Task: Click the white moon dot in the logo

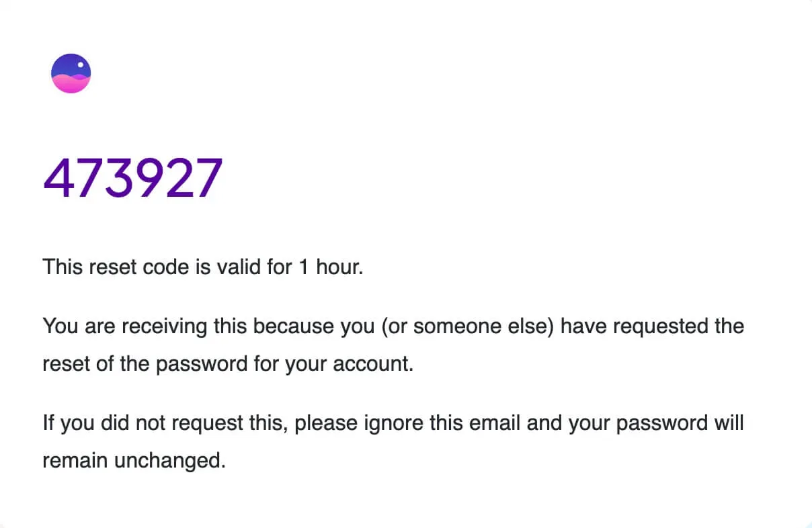Action: pyautogui.click(x=81, y=66)
